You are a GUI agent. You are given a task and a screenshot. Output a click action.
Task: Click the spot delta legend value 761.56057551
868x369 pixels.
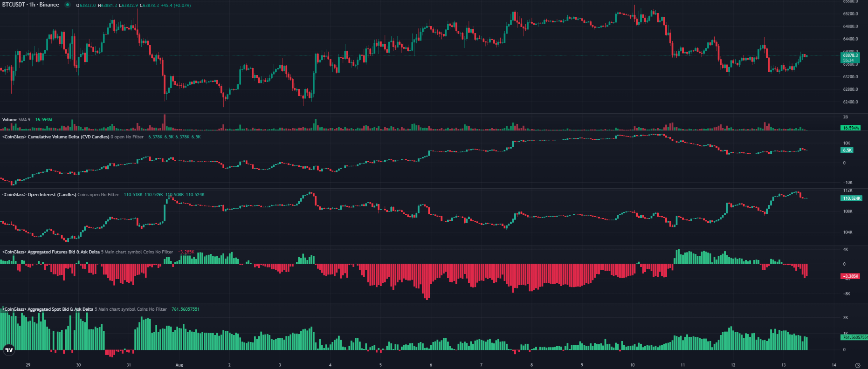(x=186, y=309)
